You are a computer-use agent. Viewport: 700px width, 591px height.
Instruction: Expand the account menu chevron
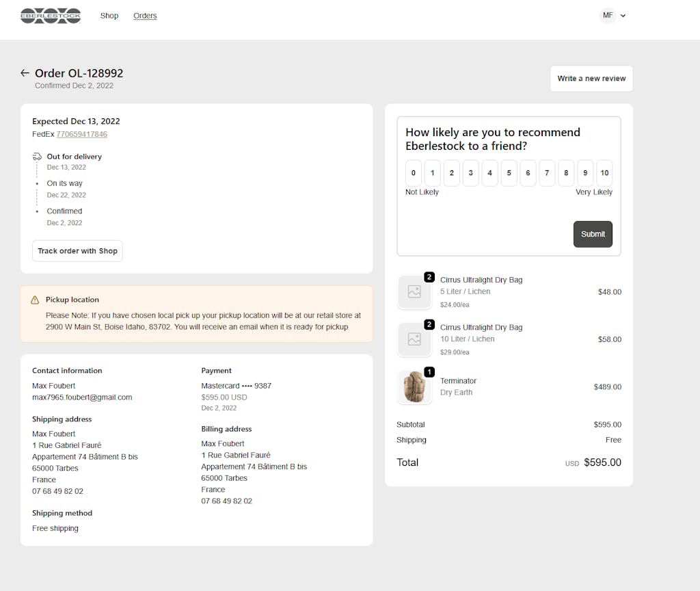tap(623, 16)
